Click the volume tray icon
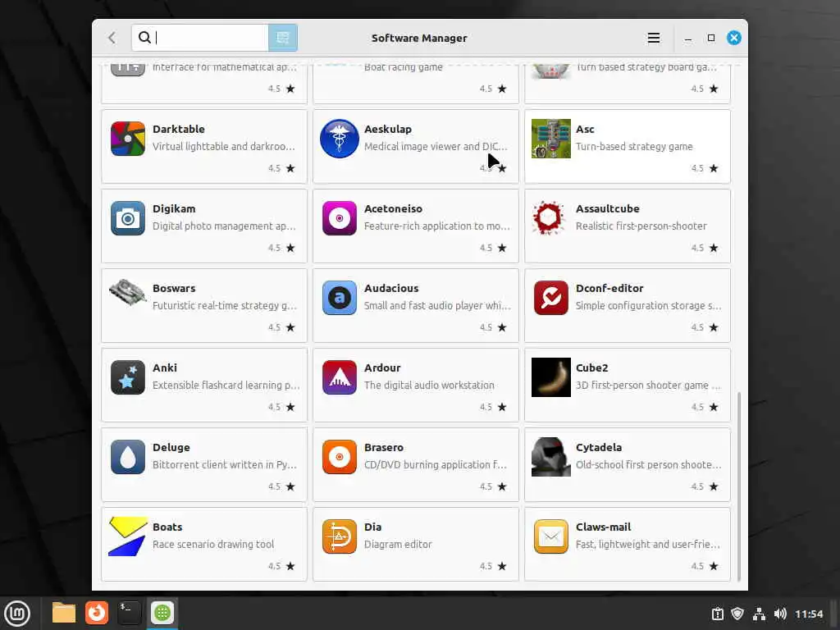 tap(780, 614)
